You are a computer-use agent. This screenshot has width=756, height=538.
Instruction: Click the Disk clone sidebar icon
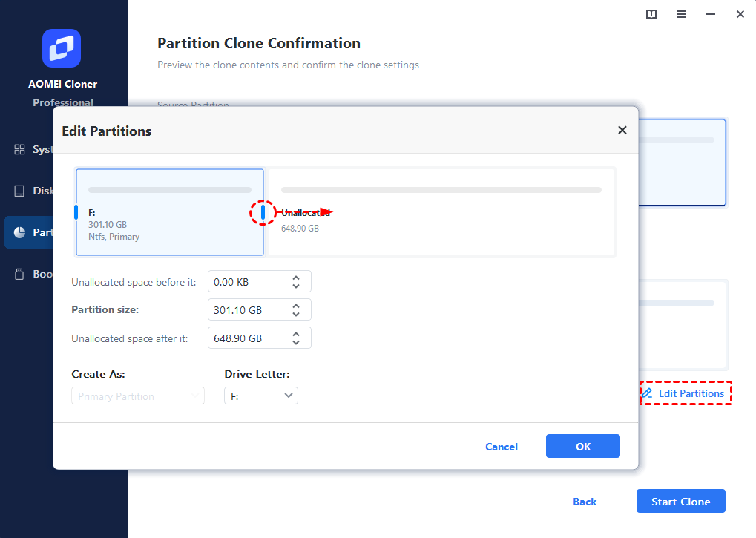click(19, 191)
